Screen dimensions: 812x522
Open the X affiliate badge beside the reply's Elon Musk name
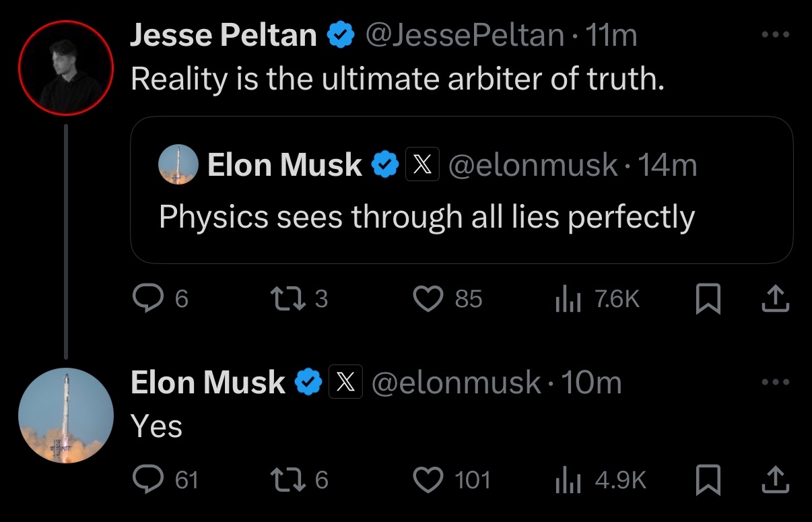point(346,383)
